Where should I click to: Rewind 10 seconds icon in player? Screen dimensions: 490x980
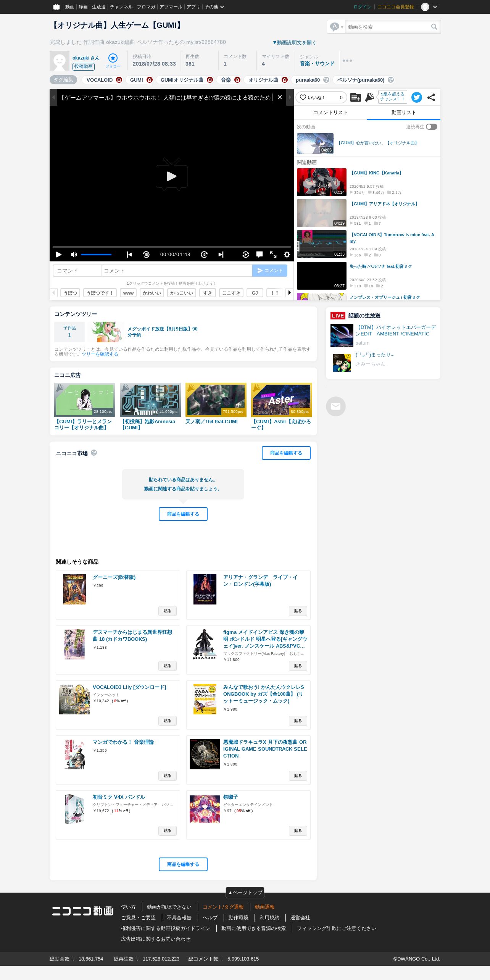pos(146,255)
